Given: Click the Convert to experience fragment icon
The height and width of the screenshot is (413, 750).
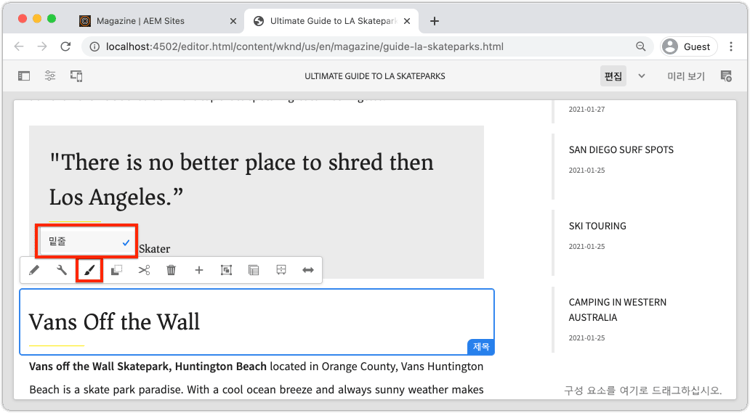Looking at the screenshot, I should [281, 270].
